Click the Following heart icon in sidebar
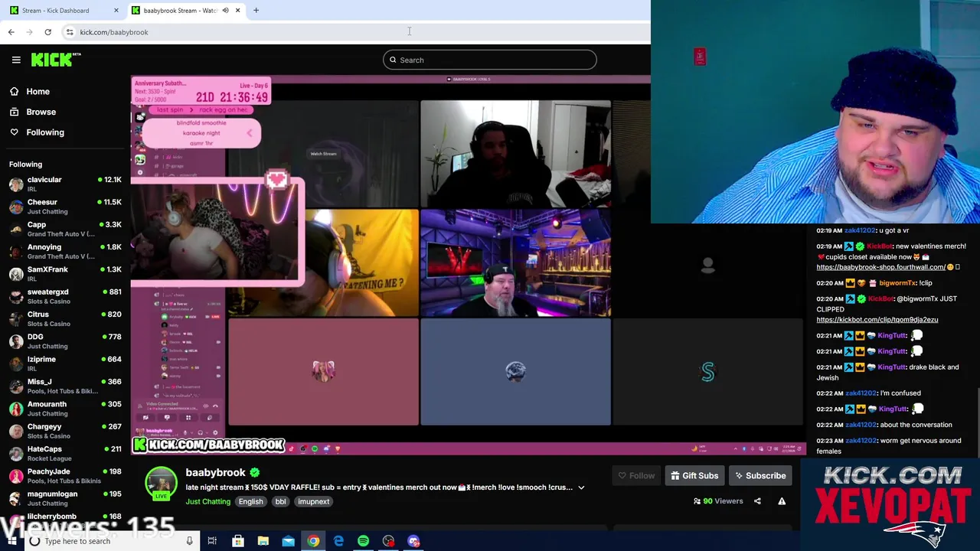This screenshot has height=551, width=980. tap(14, 132)
